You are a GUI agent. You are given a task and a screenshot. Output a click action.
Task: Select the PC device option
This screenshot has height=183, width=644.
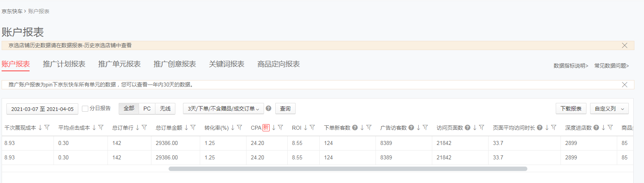pos(147,109)
